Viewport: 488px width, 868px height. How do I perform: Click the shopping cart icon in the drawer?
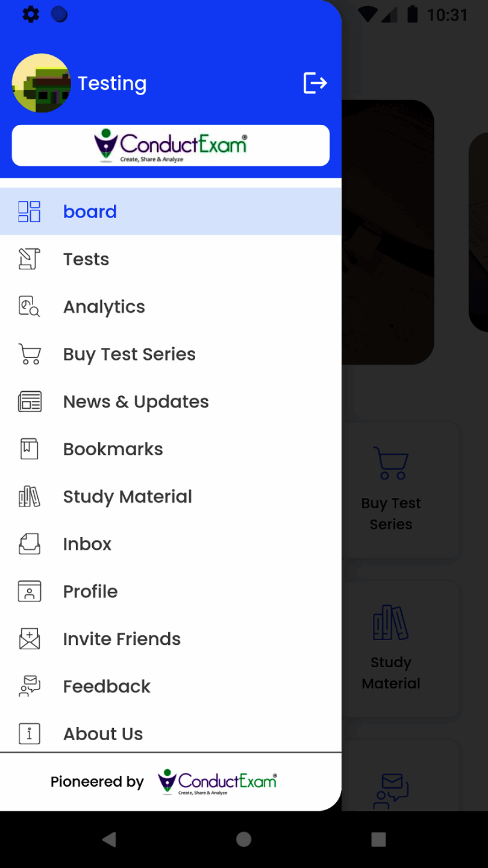[x=30, y=354]
